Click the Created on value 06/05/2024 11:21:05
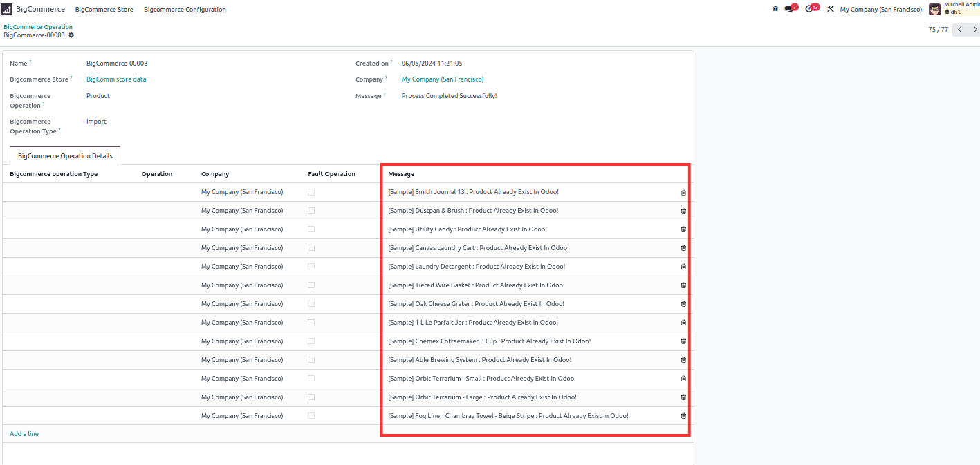The width and height of the screenshot is (980, 465). point(432,64)
